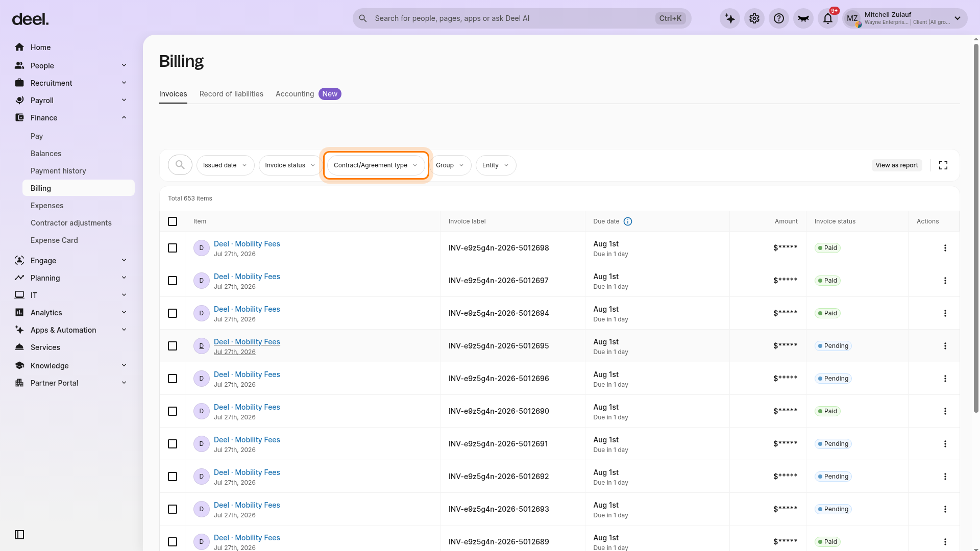The width and height of the screenshot is (980, 551).
Task: Check the box for invoice ending 5012694
Action: (173, 313)
